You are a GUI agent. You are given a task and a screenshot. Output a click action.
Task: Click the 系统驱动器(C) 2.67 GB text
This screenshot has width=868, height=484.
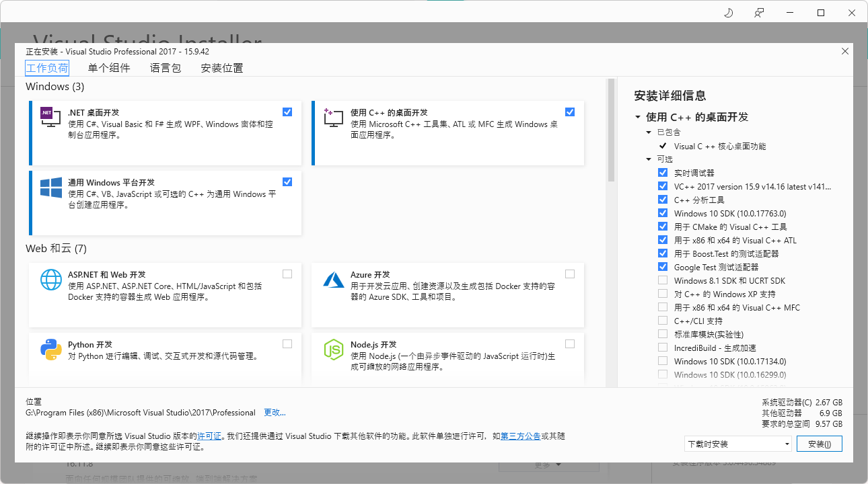click(802, 402)
